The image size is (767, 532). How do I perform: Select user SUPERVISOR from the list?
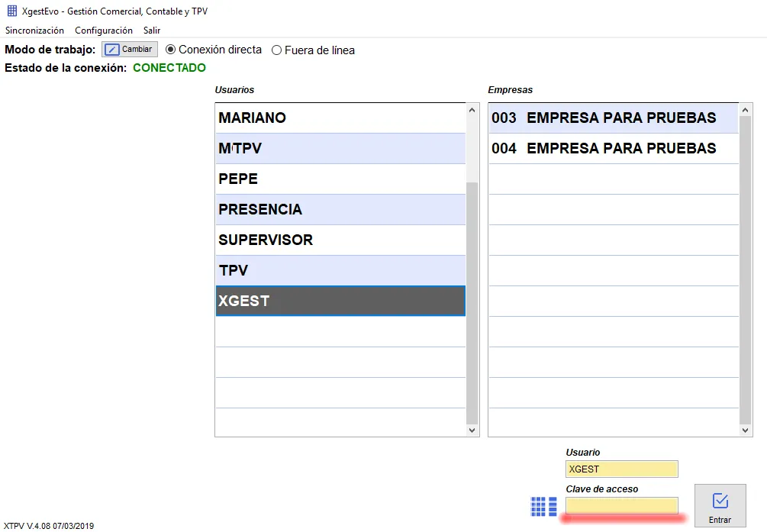point(340,240)
